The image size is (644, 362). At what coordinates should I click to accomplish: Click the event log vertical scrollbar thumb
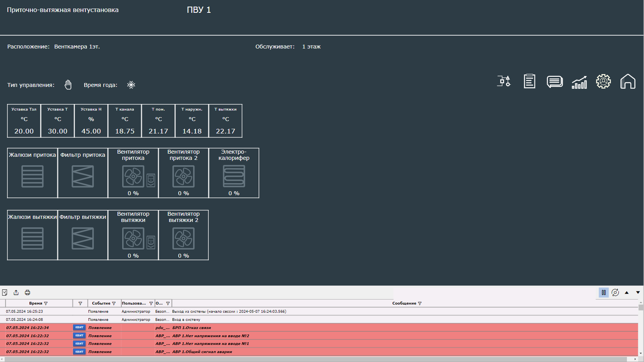click(x=641, y=308)
